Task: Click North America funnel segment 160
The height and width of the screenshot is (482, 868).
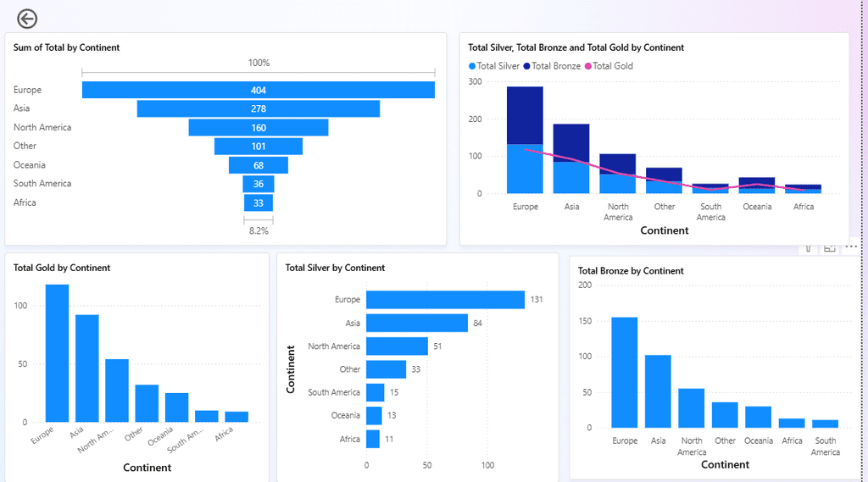Action: 259,127
